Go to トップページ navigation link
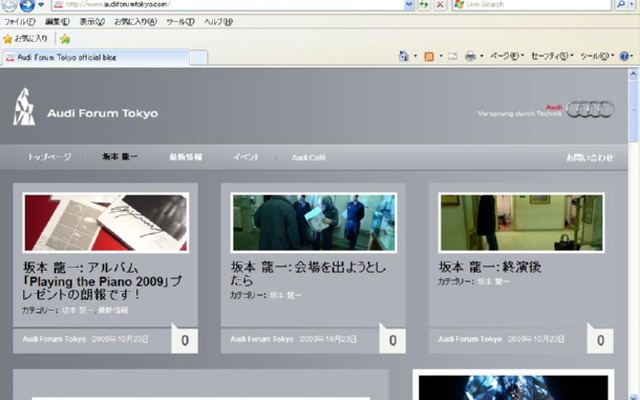This screenshot has height=400, width=640. pos(49,157)
